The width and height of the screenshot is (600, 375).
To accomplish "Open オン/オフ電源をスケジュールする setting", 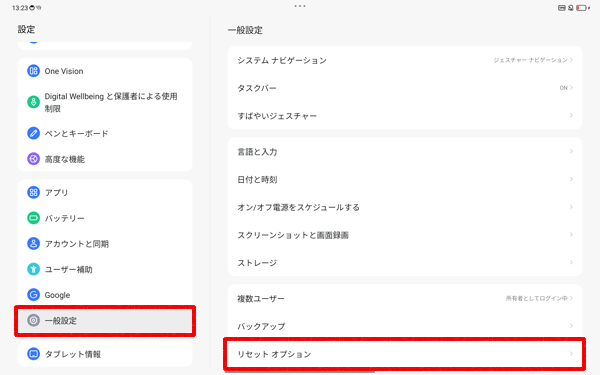I will click(x=405, y=207).
